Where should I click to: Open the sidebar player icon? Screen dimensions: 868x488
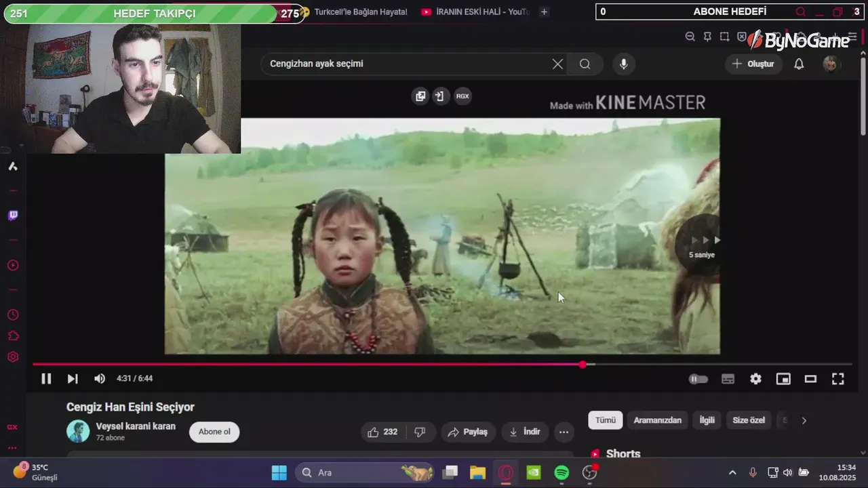[13, 265]
